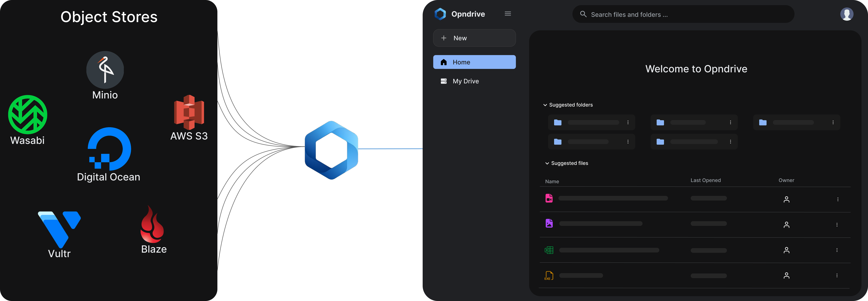Open options for third top-row suggested folder
Screen dimensions: 868x301
[833, 122]
